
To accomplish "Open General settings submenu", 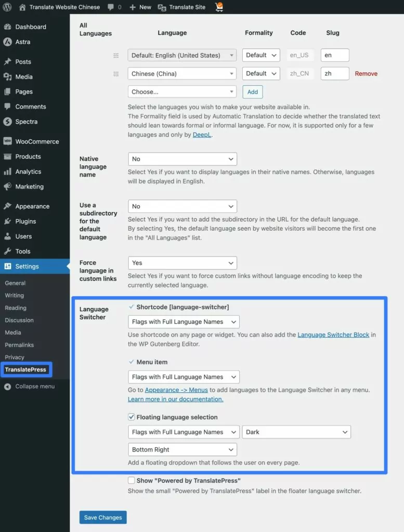I will [15, 283].
